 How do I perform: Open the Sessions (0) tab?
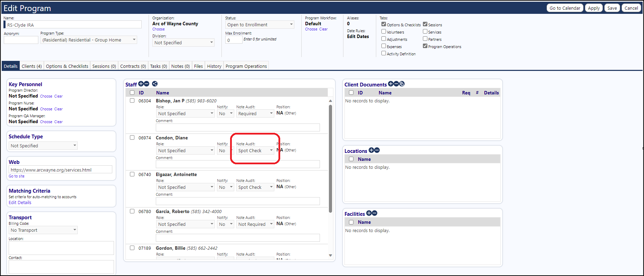click(104, 66)
